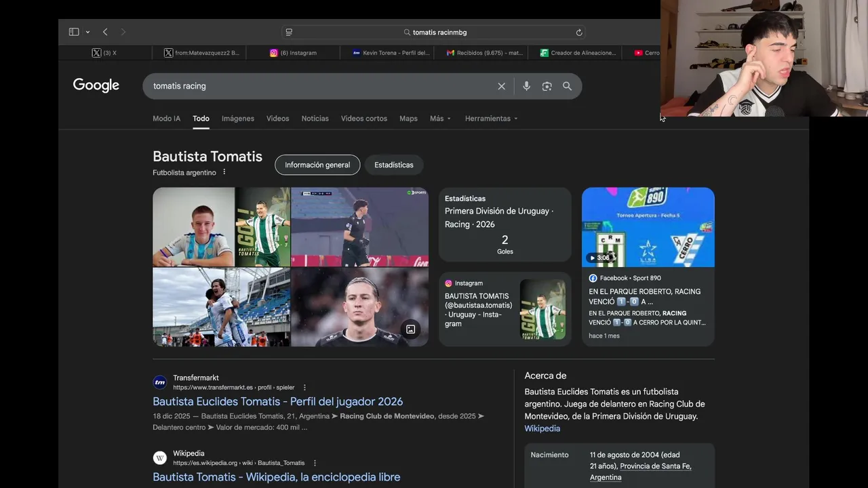Open image search with camera lens icon
Image resolution: width=868 pixels, height=488 pixels.
(x=547, y=86)
